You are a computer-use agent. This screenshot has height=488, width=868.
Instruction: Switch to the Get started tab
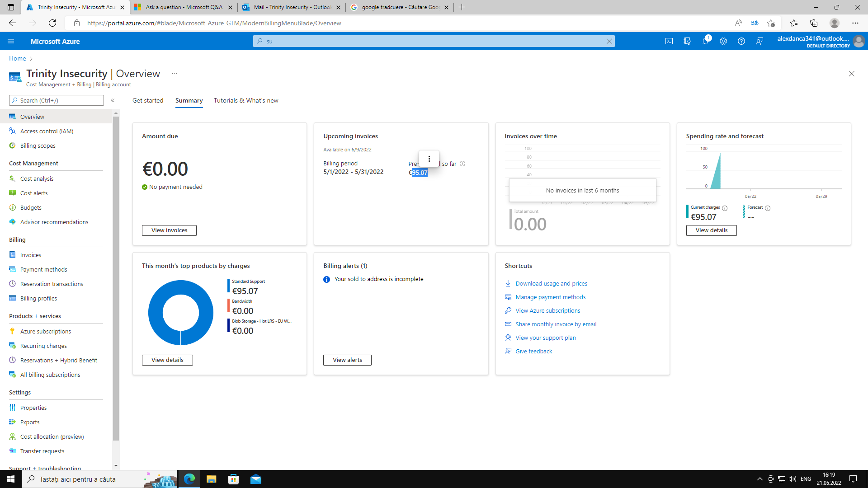point(148,100)
